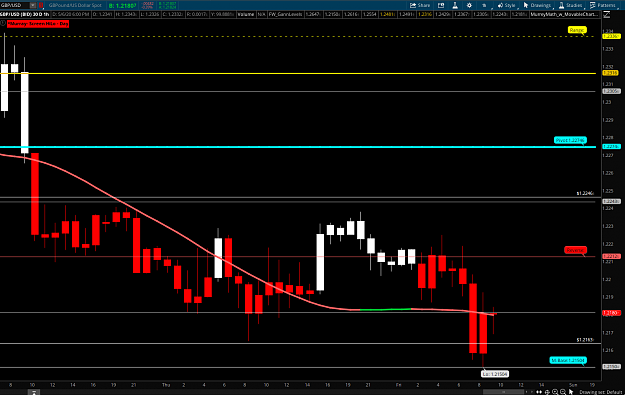
Task: Click the MurreyMath_w_MovableChart study header
Action: [x=564, y=14]
